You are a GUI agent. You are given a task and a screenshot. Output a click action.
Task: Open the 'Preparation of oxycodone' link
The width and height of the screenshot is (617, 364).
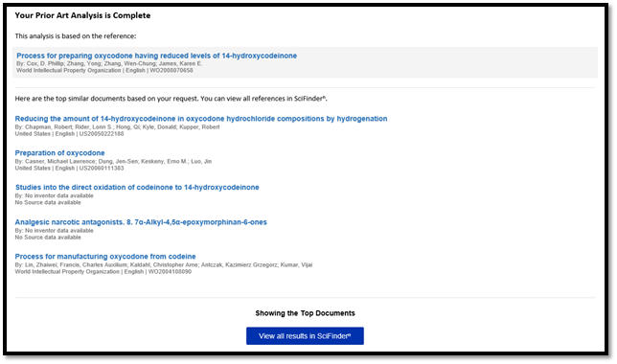(59, 153)
